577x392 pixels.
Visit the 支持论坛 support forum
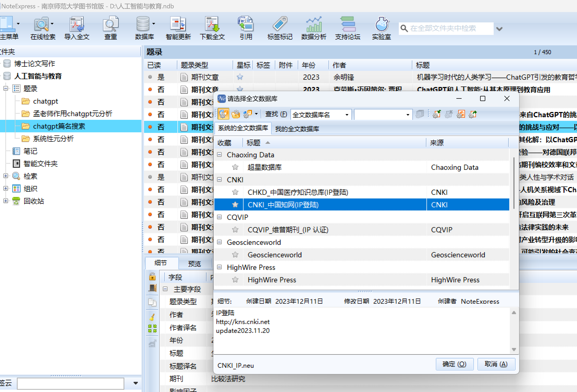point(348,28)
